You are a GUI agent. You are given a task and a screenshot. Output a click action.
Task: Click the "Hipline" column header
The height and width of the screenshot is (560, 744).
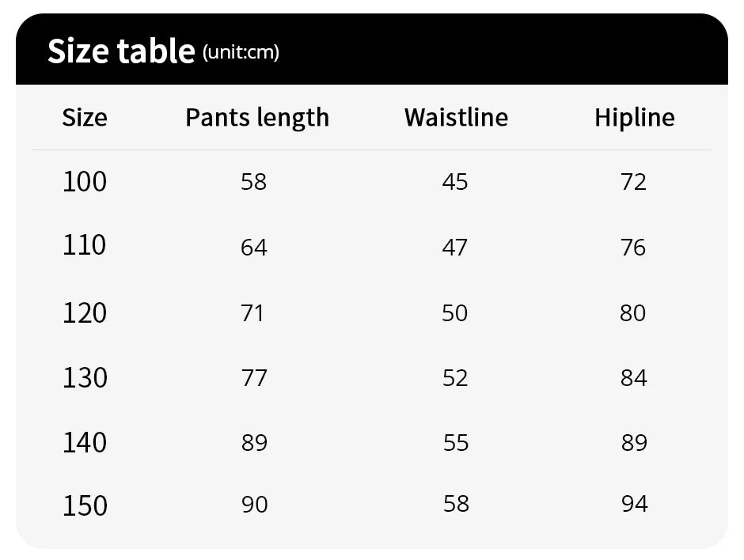[x=635, y=118]
